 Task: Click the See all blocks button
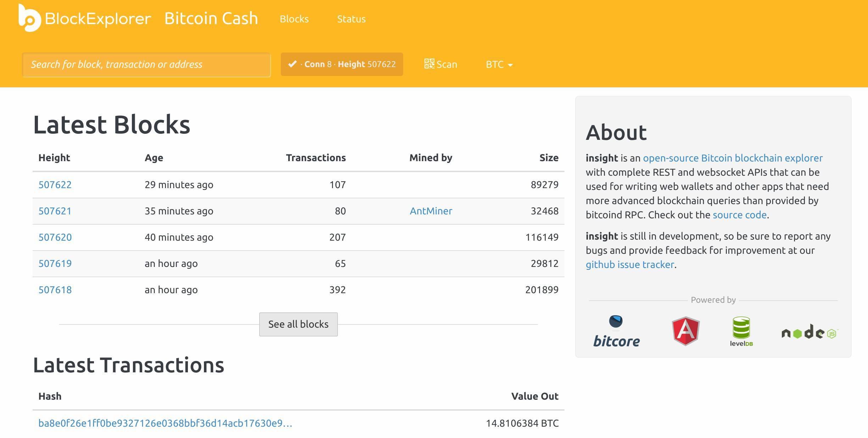click(298, 324)
